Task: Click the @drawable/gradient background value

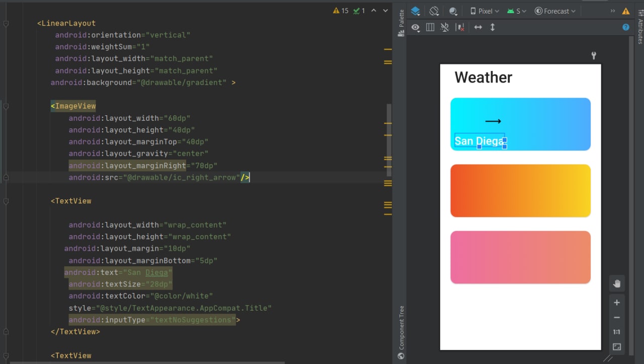Action: click(184, 83)
